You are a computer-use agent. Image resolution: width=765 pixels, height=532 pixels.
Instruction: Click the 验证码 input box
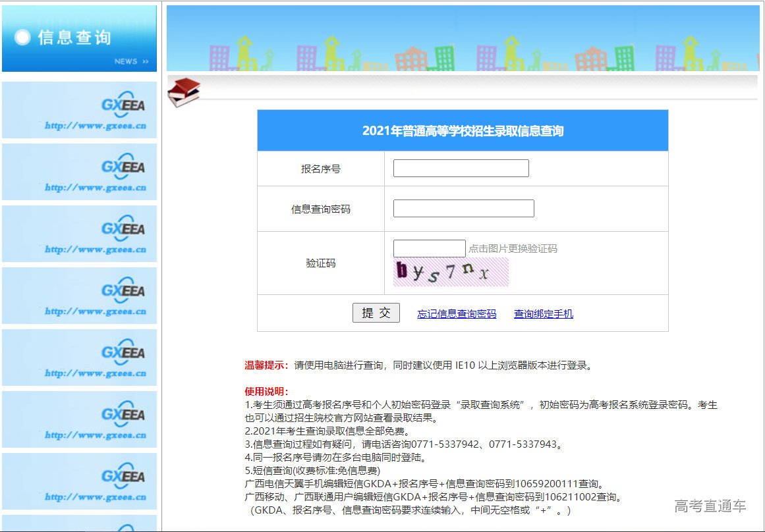click(429, 248)
